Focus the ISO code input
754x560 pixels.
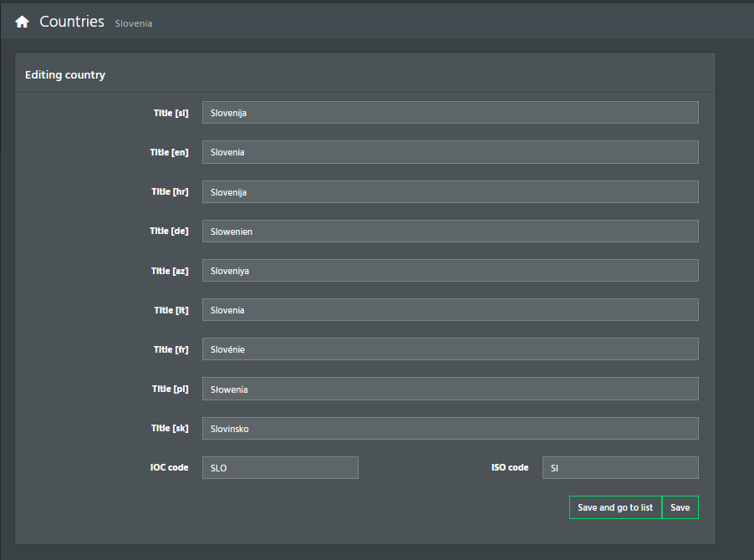click(x=620, y=468)
